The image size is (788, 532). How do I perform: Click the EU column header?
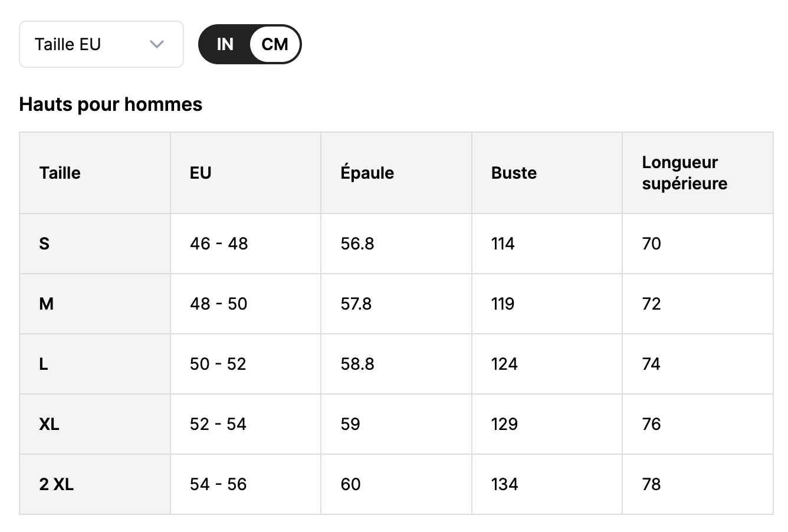[201, 173]
